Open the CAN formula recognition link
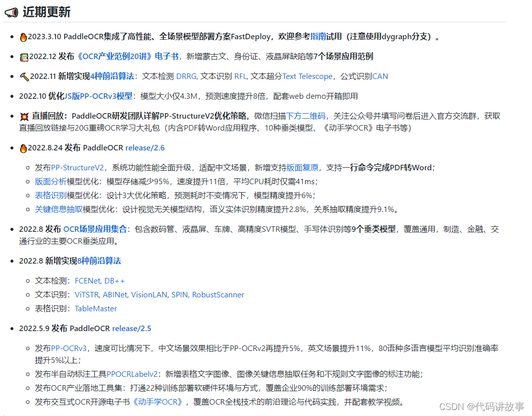 pyautogui.click(x=380, y=76)
